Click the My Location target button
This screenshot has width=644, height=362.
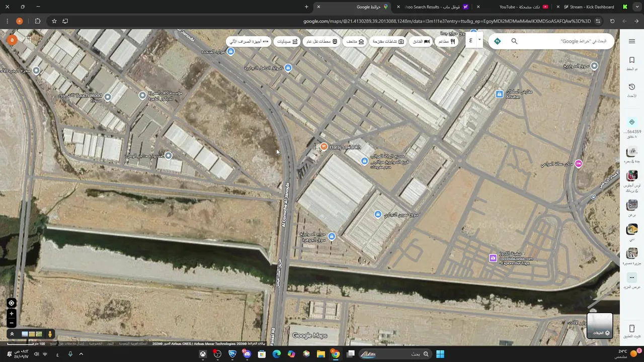tap(11, 303)
